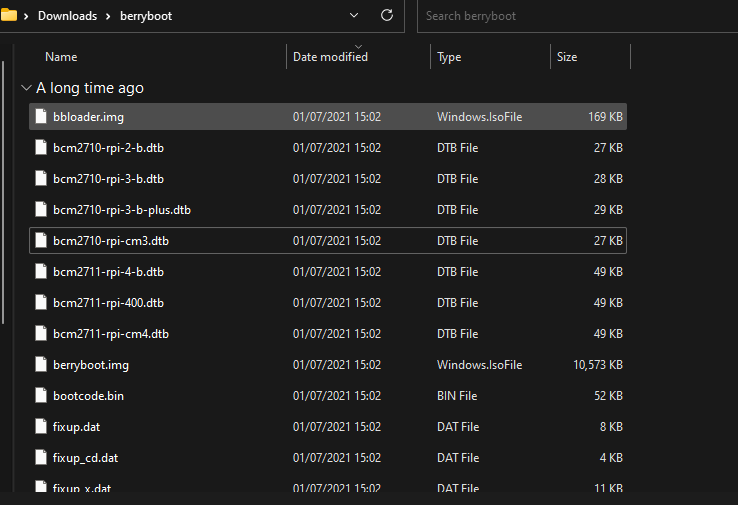This screenshot has height=505, width=738.
Task: Click file icon of bcm2711-rpi-cm4.dtb
Action: pos(41,334)
